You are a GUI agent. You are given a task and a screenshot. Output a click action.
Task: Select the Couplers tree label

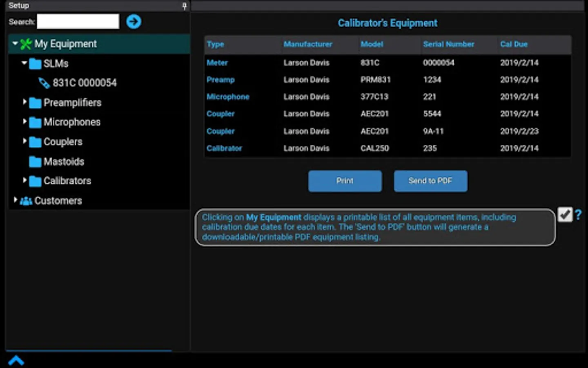coord(63,142)
